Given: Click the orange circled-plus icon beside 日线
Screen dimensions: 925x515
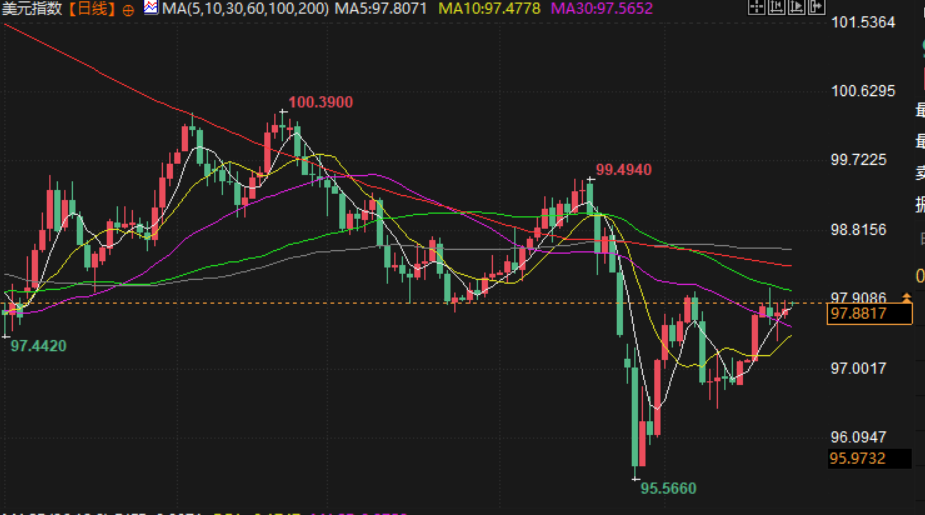Looking at the screenshot, I should (128, 10).
